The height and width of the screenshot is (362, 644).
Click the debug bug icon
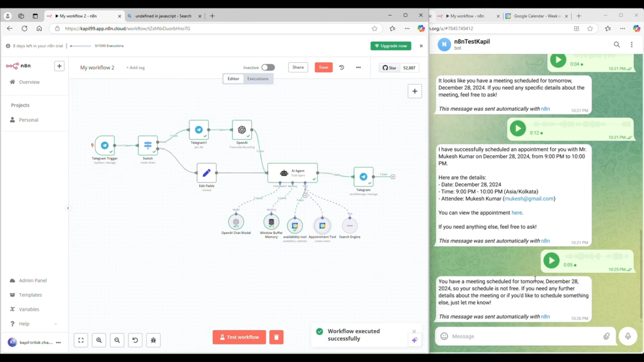coord(153,340)
